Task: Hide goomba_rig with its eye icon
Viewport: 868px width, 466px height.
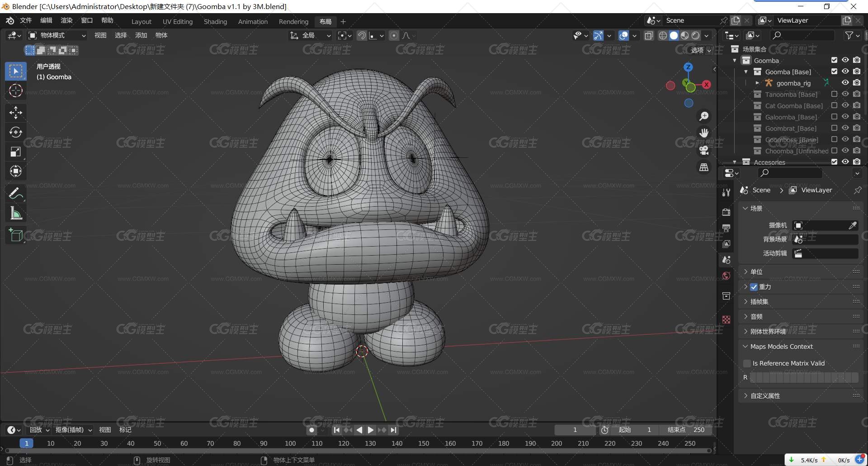Action: click(x=845, y=83)
